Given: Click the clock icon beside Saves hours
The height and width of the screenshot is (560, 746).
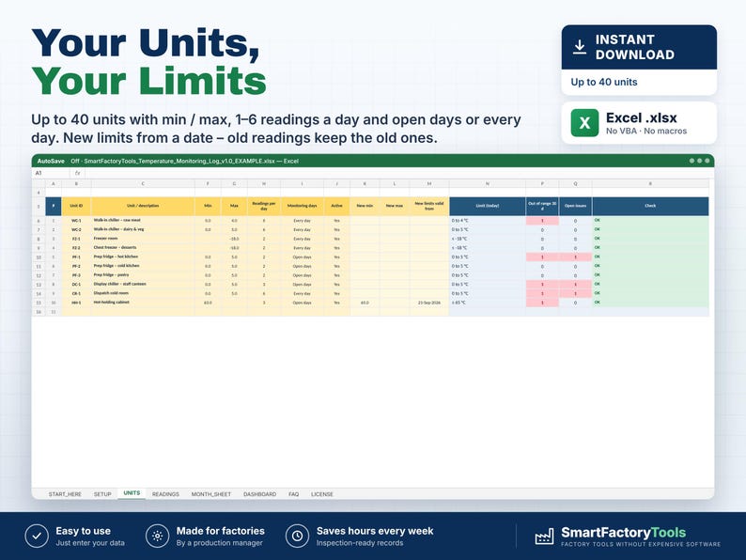Looking at the screenshot, I should pos(297,537).
